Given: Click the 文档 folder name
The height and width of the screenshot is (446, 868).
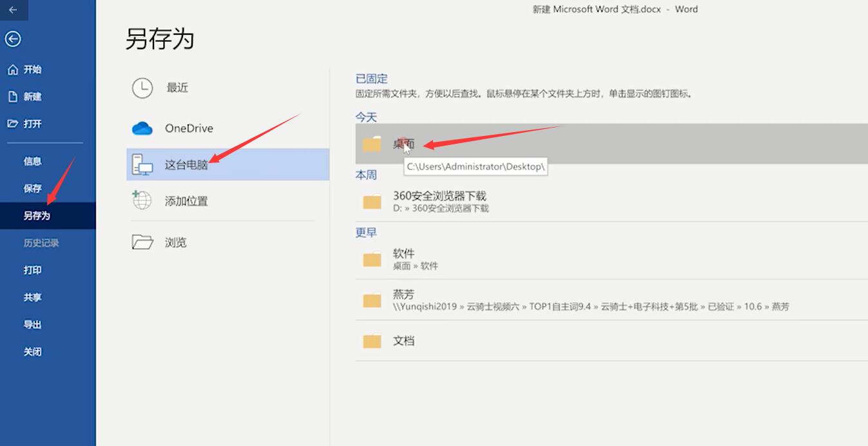Looking at the screenshot, I should click(404, 341).
